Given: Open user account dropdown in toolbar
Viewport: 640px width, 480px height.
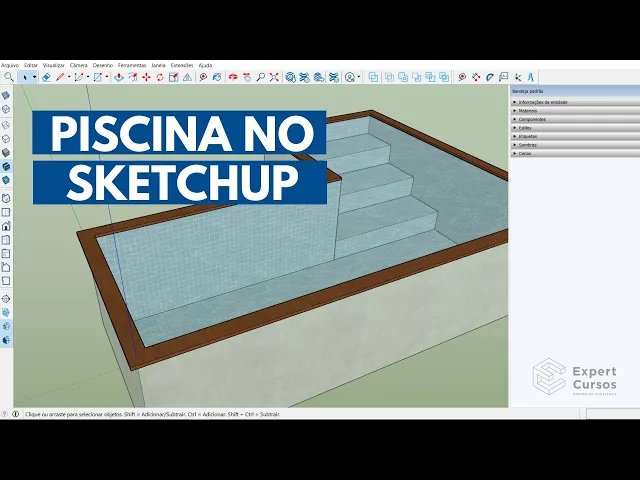Looking at the screenshot, I should [358, 77].
